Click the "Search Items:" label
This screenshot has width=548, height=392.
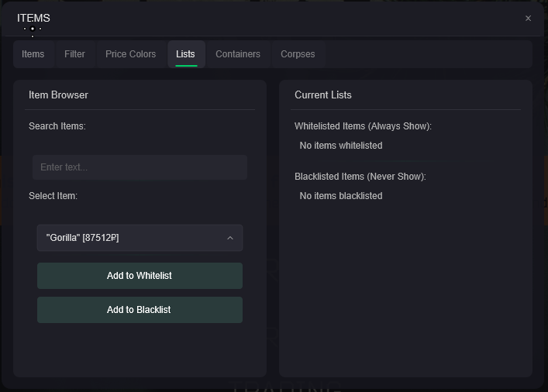(57, 126)
